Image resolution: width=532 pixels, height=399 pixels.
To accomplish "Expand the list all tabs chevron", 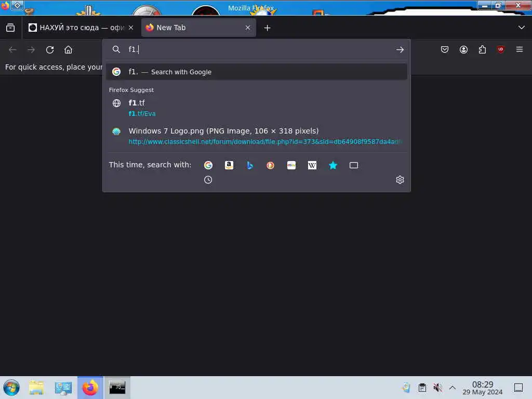I will coord(522,28).
